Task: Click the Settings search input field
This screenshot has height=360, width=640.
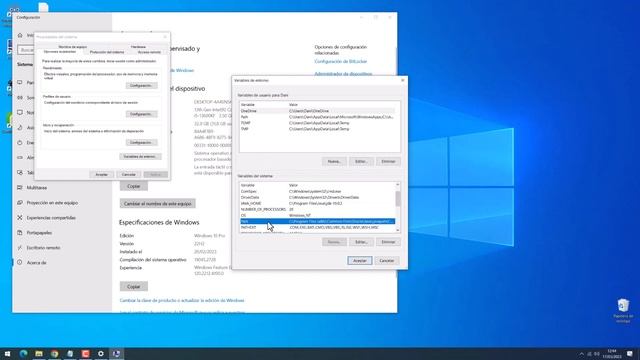Action: 26,50
